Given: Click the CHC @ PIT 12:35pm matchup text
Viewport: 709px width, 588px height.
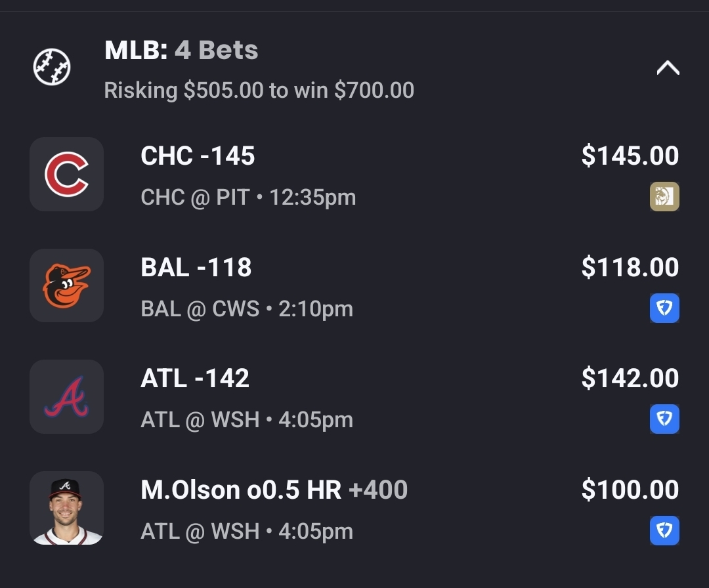Looking at the screenshot, I should (x=248, y=198).
